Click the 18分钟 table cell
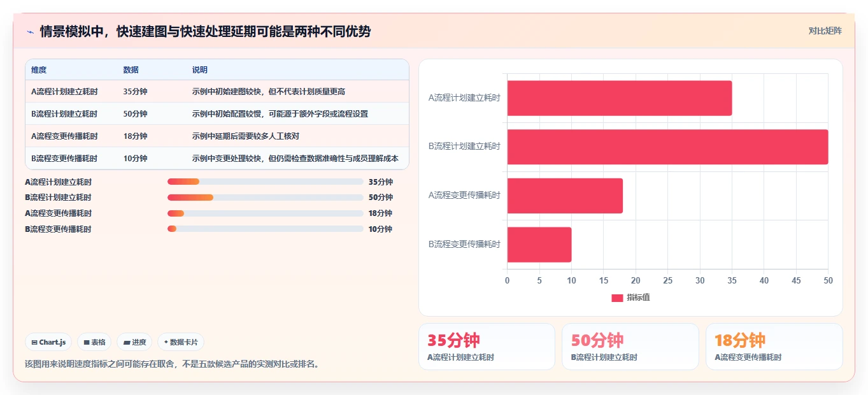Image resolution: width=868 pixels, height=395 pixels. 135,136
